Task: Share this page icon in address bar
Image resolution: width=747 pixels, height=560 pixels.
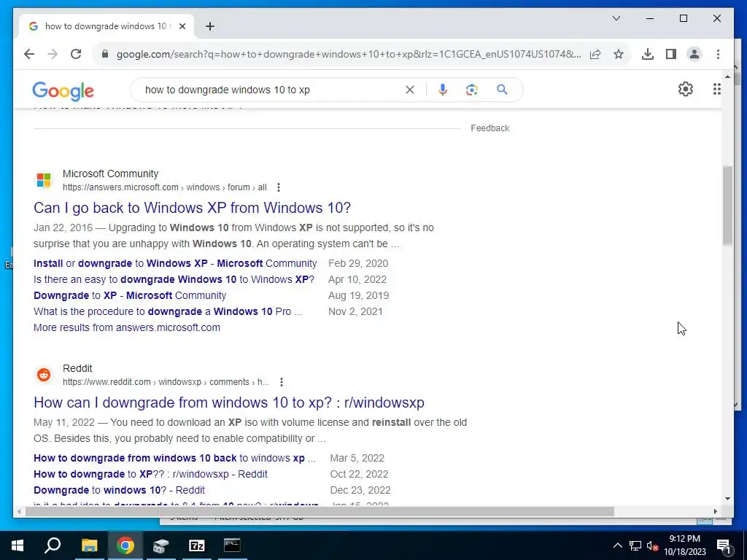Action: (595, 54)
